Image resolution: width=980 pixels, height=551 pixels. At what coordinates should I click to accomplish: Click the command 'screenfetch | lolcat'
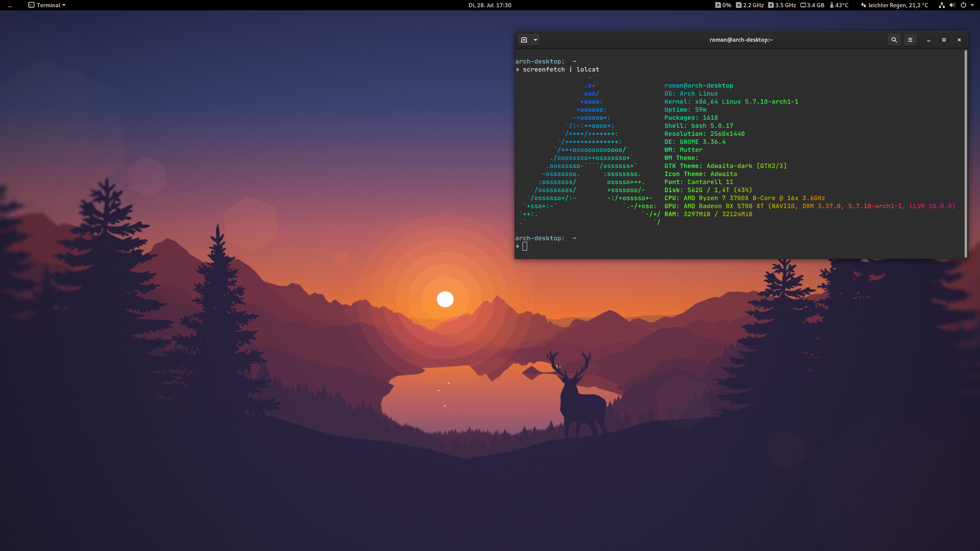pos(561,69)
